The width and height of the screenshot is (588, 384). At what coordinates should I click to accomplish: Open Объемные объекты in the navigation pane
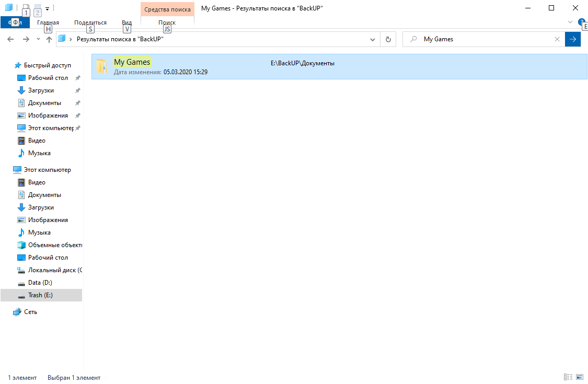coord(55,245)
